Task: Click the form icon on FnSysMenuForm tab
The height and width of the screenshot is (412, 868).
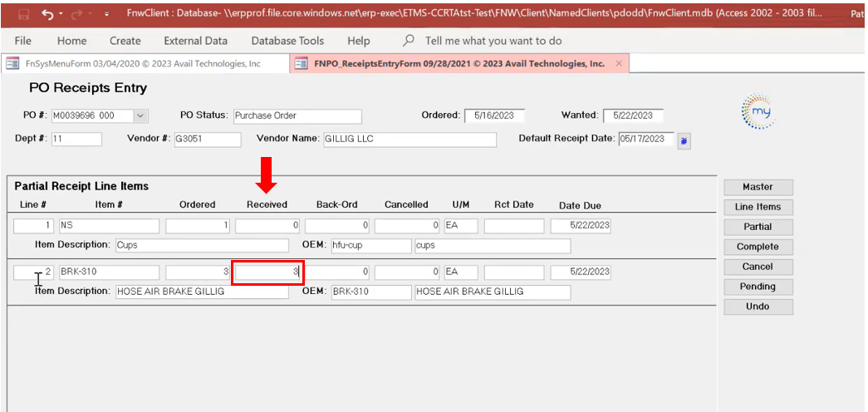Action: click(12, 64)
